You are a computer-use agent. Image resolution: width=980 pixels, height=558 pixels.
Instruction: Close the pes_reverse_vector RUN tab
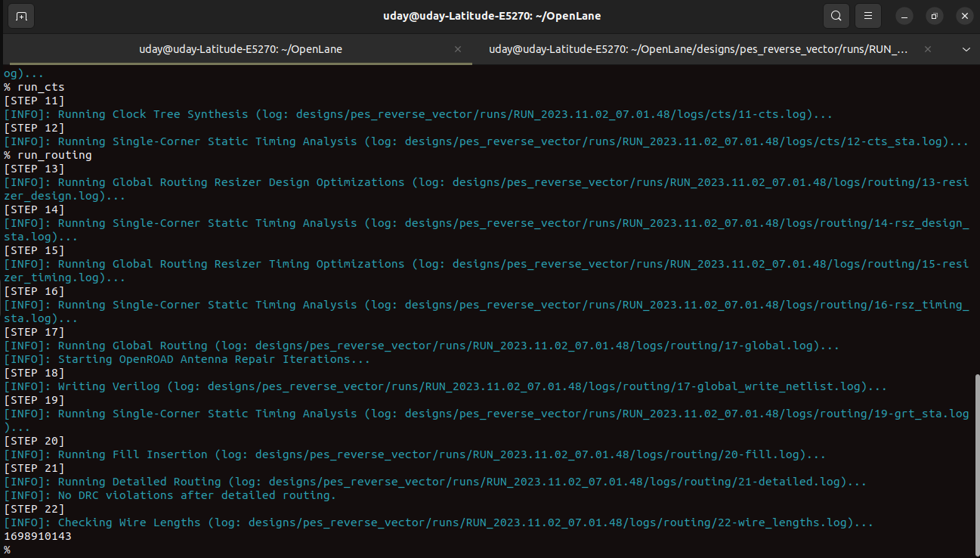click(927, 49)
